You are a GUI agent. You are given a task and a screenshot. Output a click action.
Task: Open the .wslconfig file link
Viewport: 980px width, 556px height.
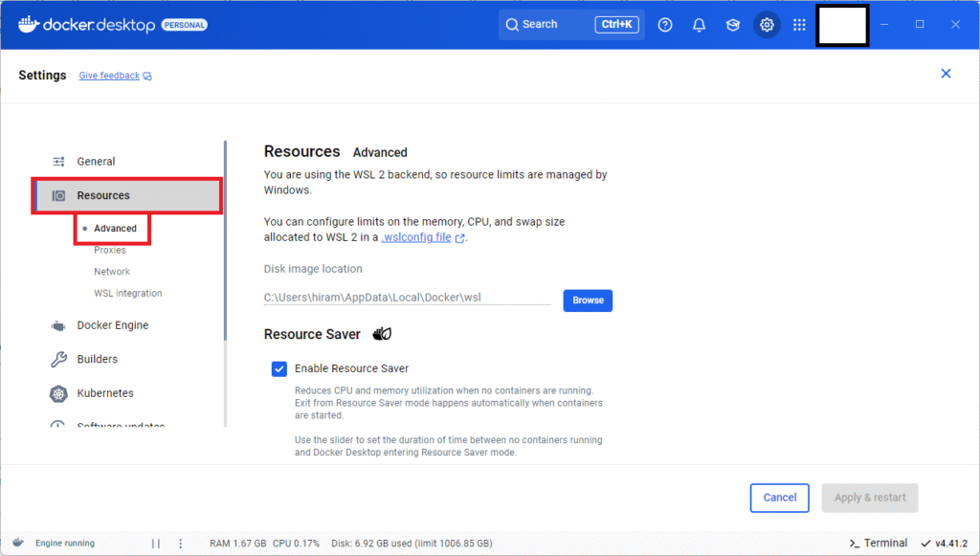pos(416,237)
